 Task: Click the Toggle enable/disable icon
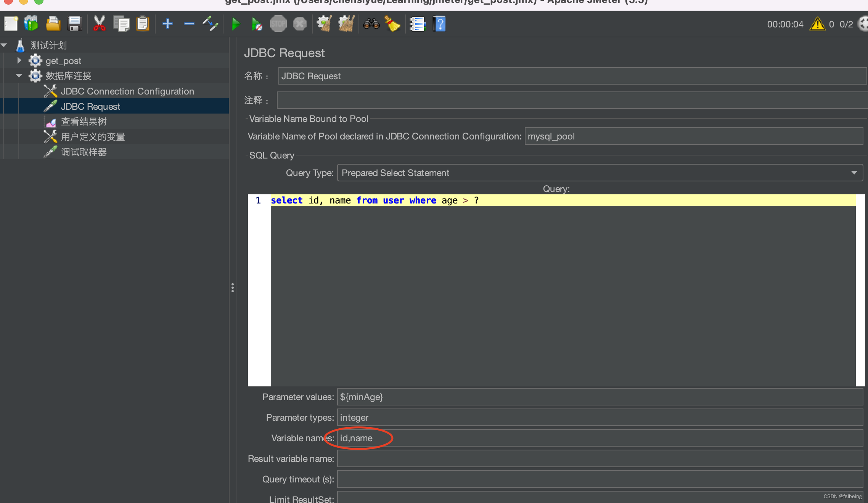click(210, 24)
